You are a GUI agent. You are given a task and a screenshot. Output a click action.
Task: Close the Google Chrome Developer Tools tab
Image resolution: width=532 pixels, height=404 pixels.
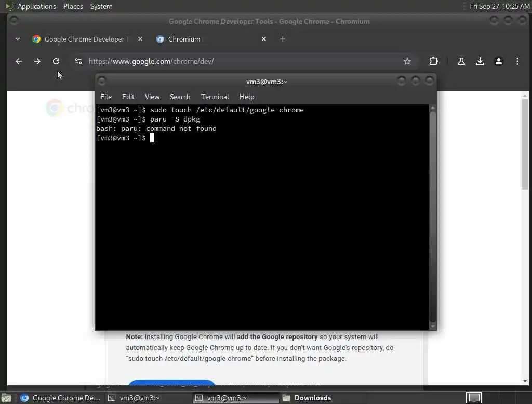pos(140,39)
